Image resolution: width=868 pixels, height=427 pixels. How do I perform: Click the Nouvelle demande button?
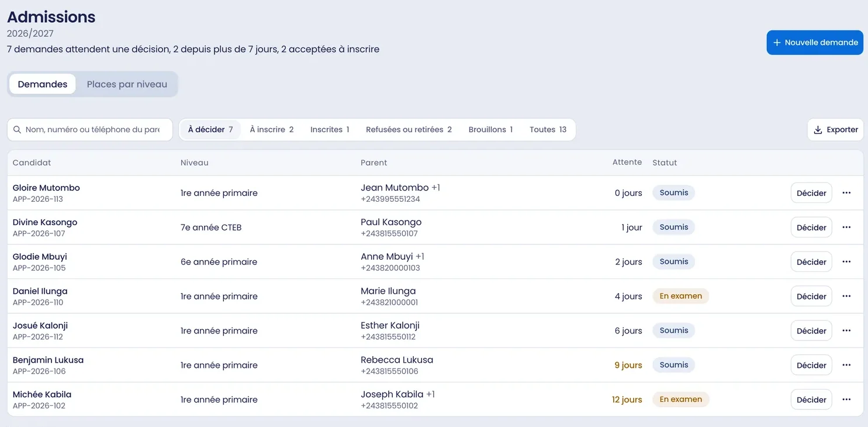pos(815,43)
